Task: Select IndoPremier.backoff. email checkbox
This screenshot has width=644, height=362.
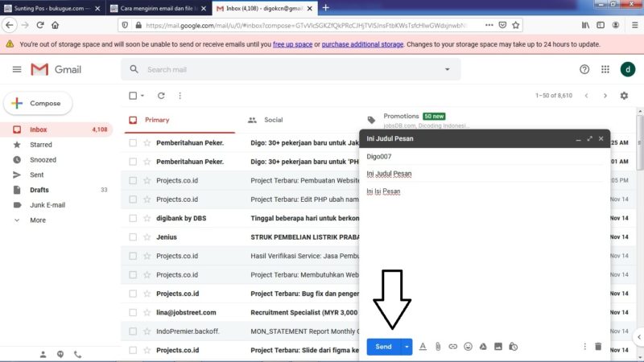Action: (x=133, y=331)
